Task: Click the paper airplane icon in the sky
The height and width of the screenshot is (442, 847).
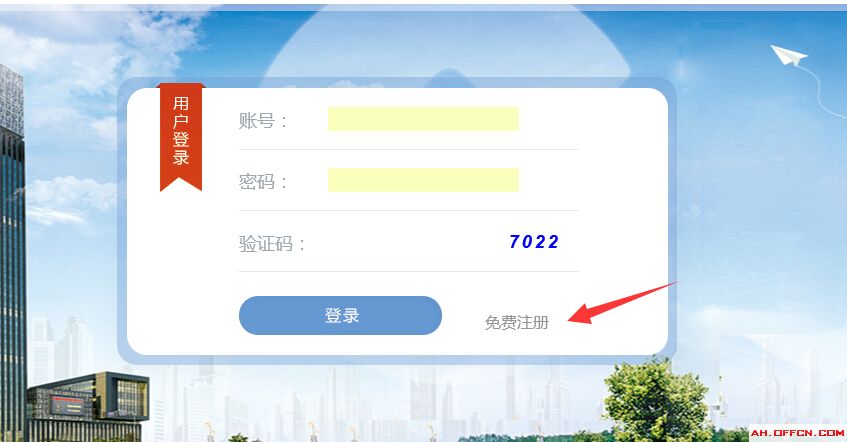Action: point(789,56)
